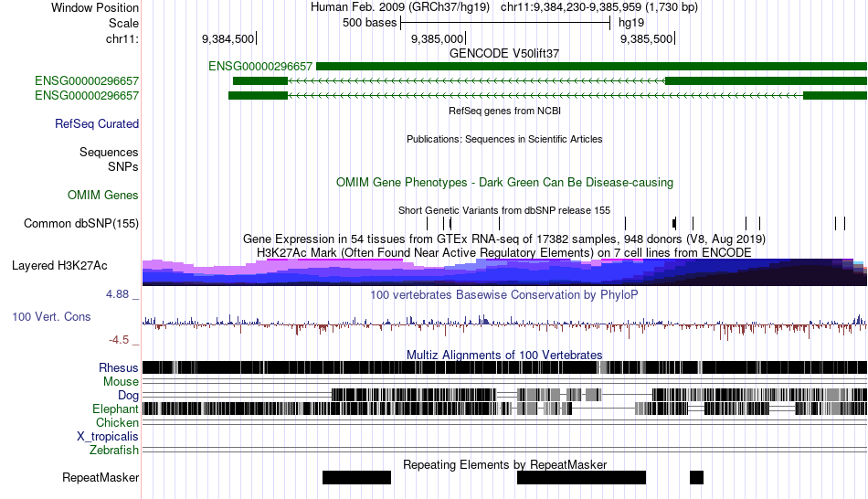
Task: Open OMIM Gene Phenotypes track title
Action: pos(505,182)
